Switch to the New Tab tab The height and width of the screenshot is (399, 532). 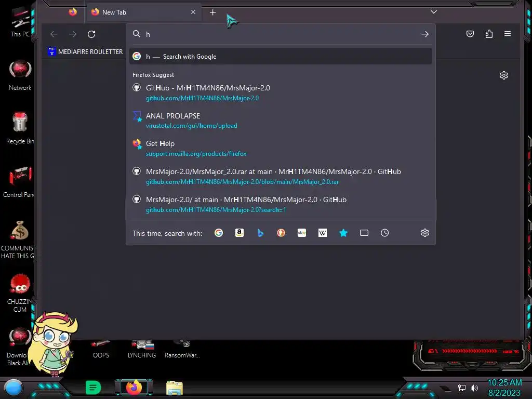click(143, 12)
